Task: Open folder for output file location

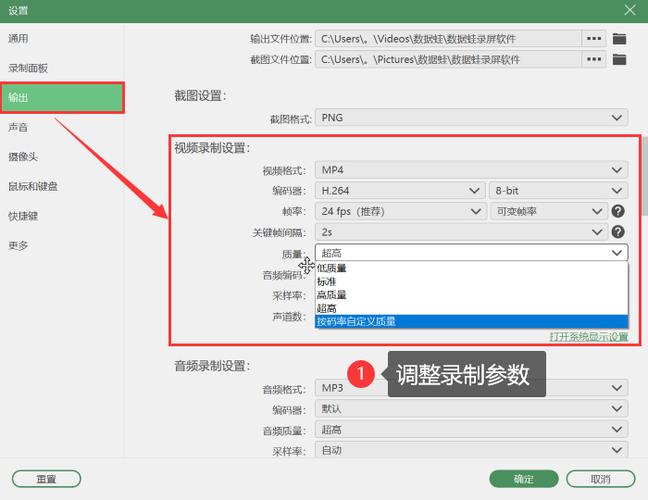Action: [x=619, y=39]
